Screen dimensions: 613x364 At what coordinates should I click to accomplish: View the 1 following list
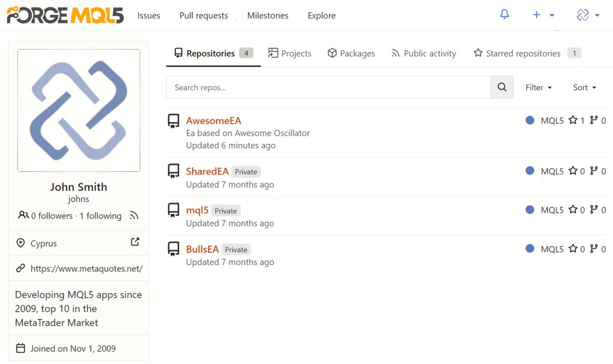(x=101, y=216)
